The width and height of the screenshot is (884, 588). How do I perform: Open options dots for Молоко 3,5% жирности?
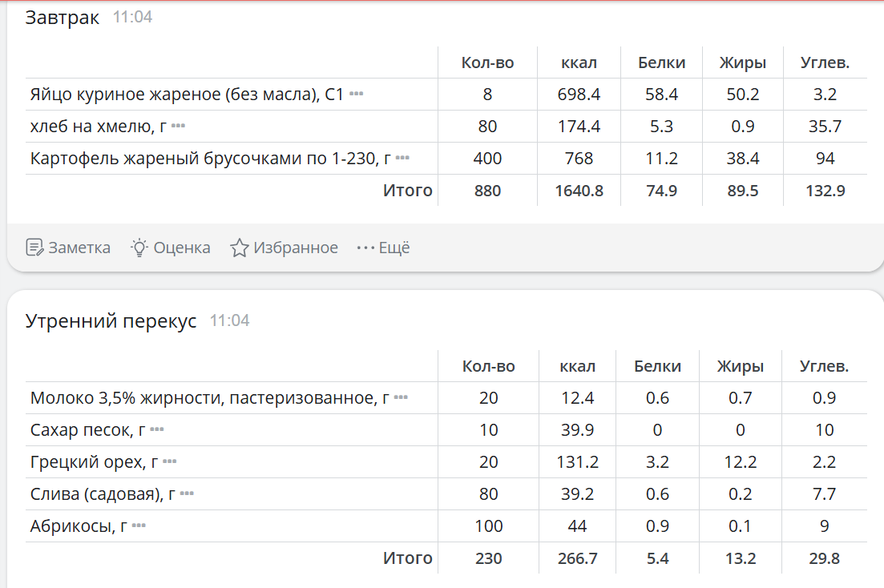coord(401,397)
